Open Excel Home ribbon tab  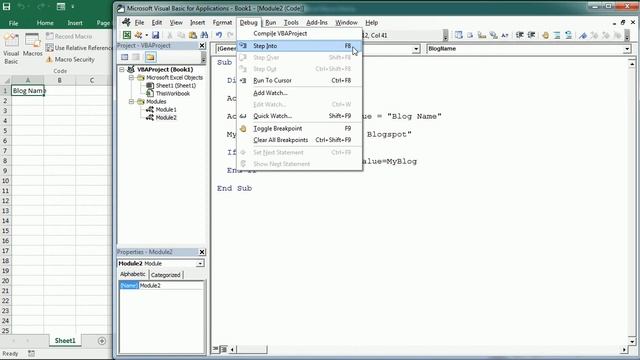point(45,23)
